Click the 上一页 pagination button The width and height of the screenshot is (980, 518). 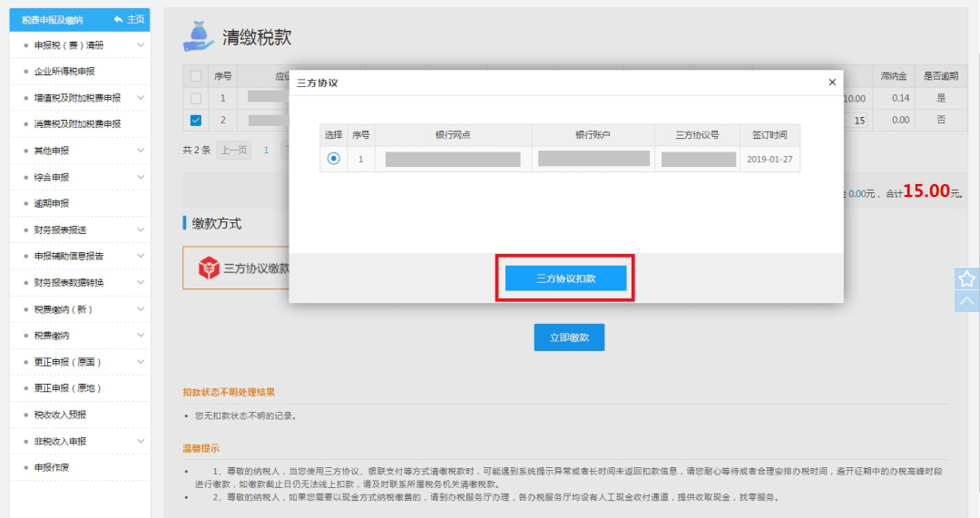tap(234, 150)
